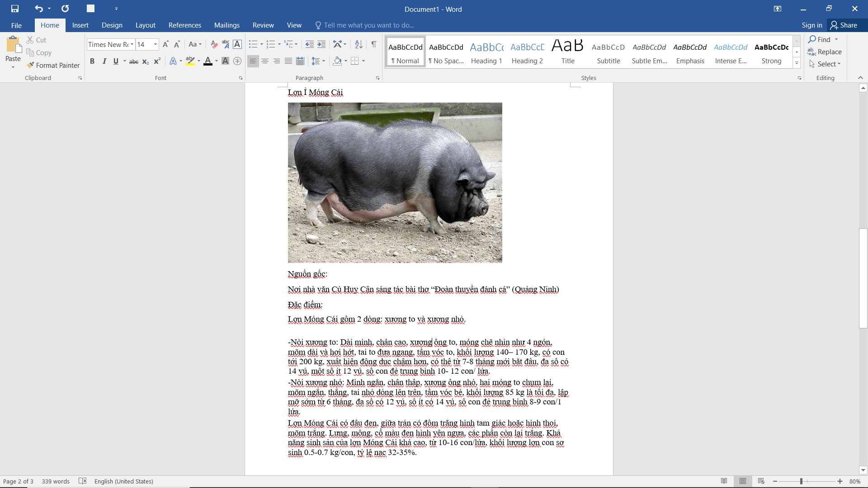Click the Grow Font icon
The height and width of the screenshot is (488, 868).
tap(165, 44)
